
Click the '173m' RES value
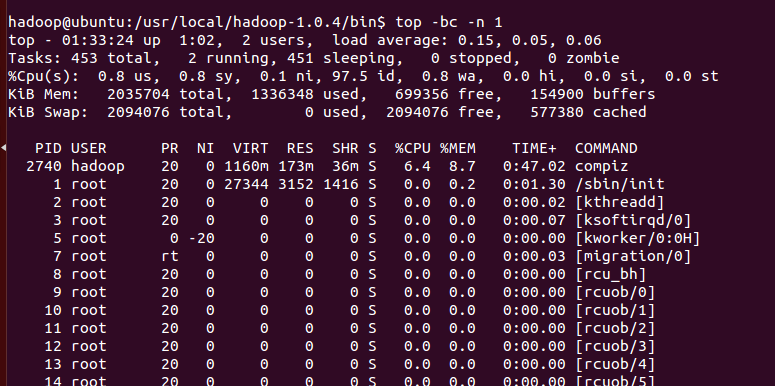296,166
